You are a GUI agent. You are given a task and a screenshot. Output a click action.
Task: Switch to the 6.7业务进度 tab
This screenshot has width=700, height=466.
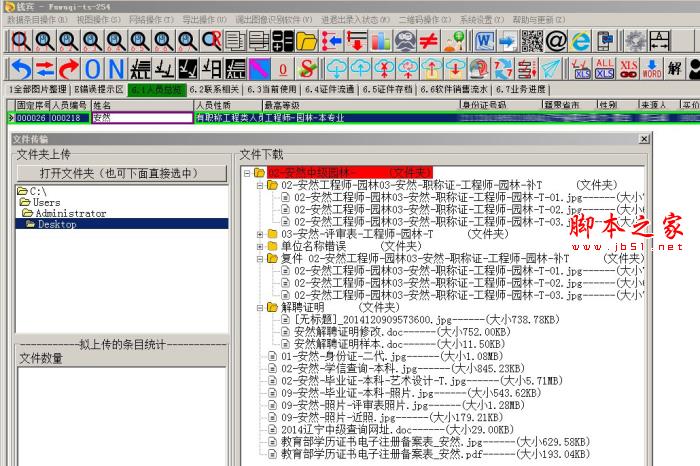[x=520, y=89]
